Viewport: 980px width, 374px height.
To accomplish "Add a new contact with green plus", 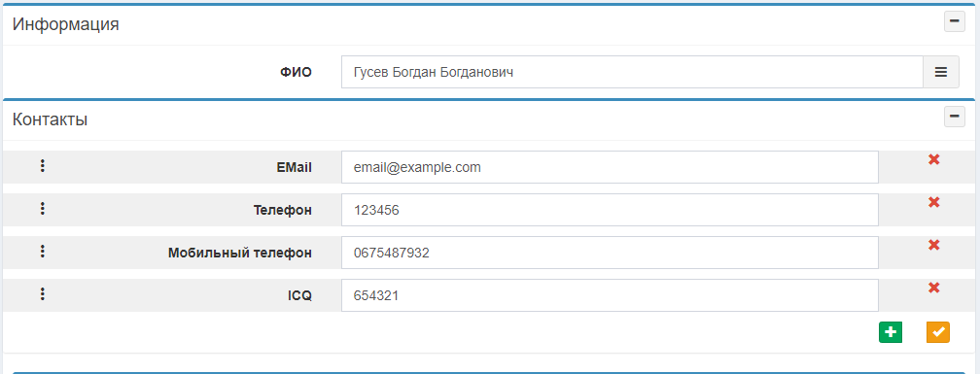I will (x=891, y=332).
